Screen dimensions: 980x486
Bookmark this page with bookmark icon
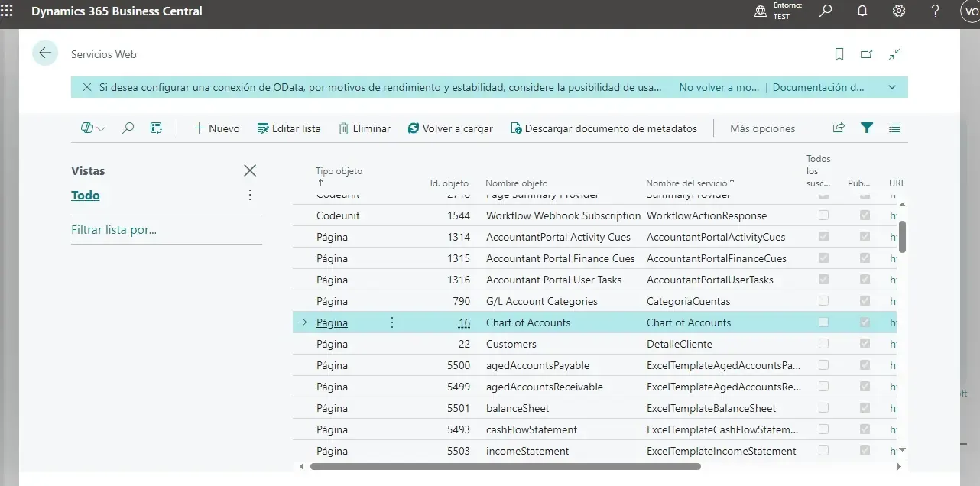[839, 54]
